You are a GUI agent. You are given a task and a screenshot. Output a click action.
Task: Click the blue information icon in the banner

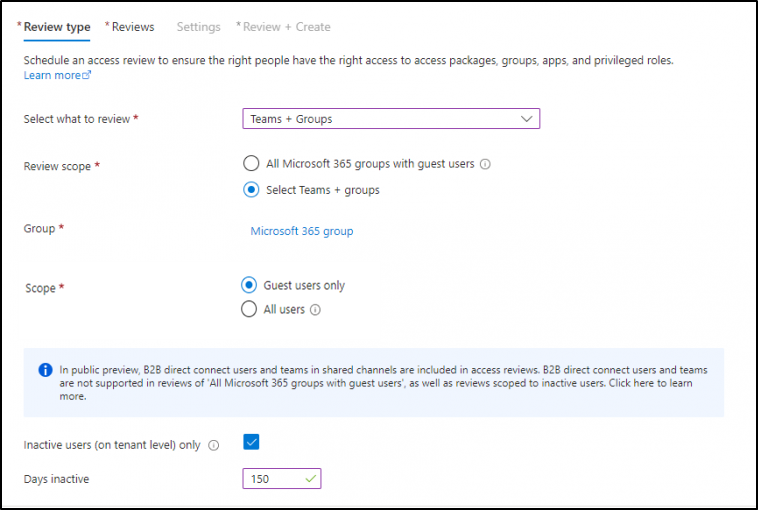(45, 370)
